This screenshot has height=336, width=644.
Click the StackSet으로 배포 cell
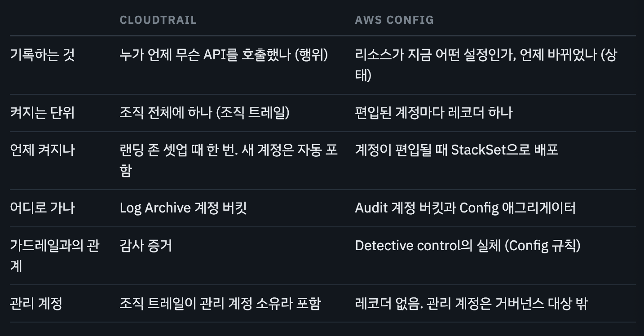(457, 150)
